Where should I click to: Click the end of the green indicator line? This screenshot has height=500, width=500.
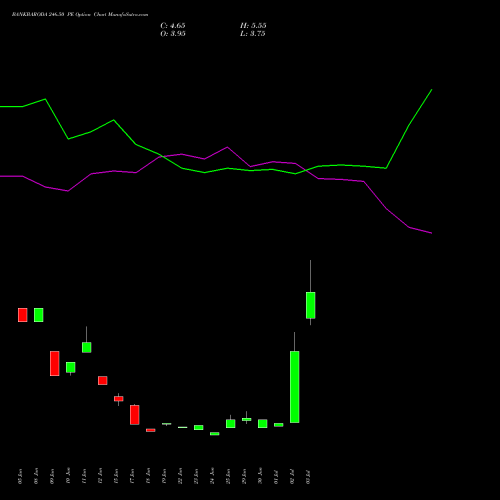point(432,90)
